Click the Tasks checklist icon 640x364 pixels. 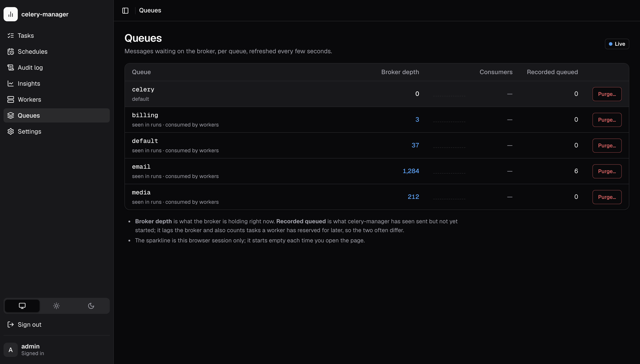tap(10, 36)
